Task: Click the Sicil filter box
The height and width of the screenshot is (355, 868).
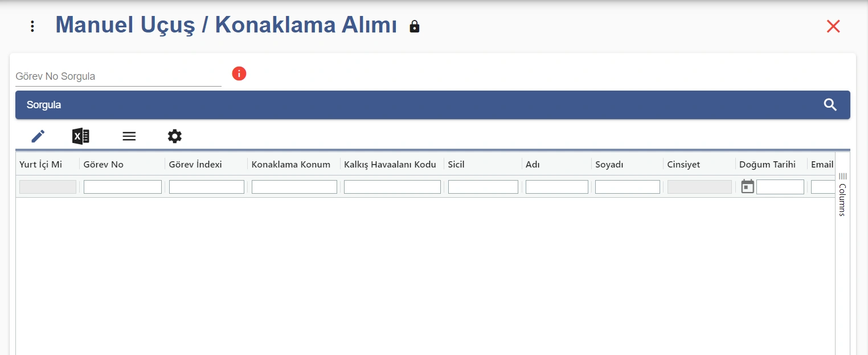Action: [x=483, y=187]
